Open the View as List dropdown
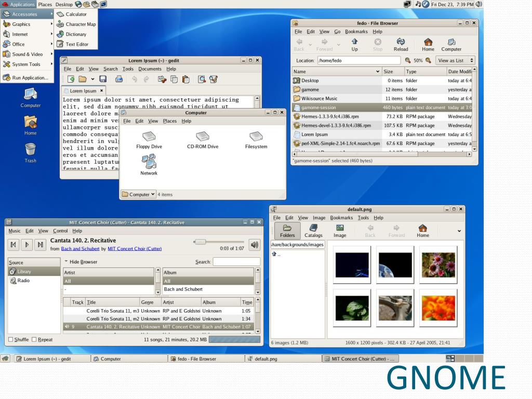Screen dimensions: 532x399 tap(455, 60)
